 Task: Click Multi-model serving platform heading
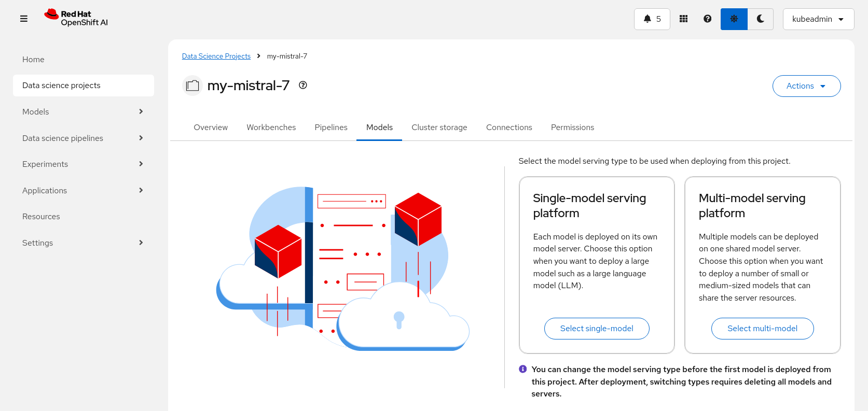(752, 206)
